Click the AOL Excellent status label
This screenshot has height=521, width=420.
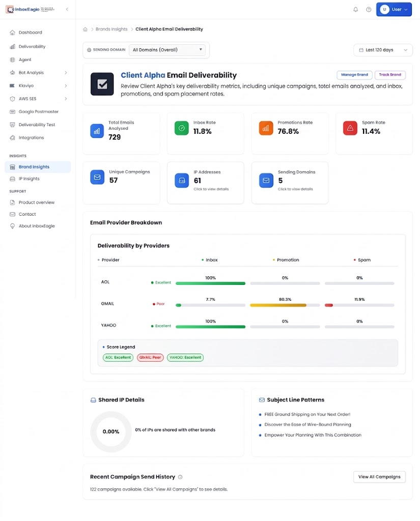tap(161, 282)
